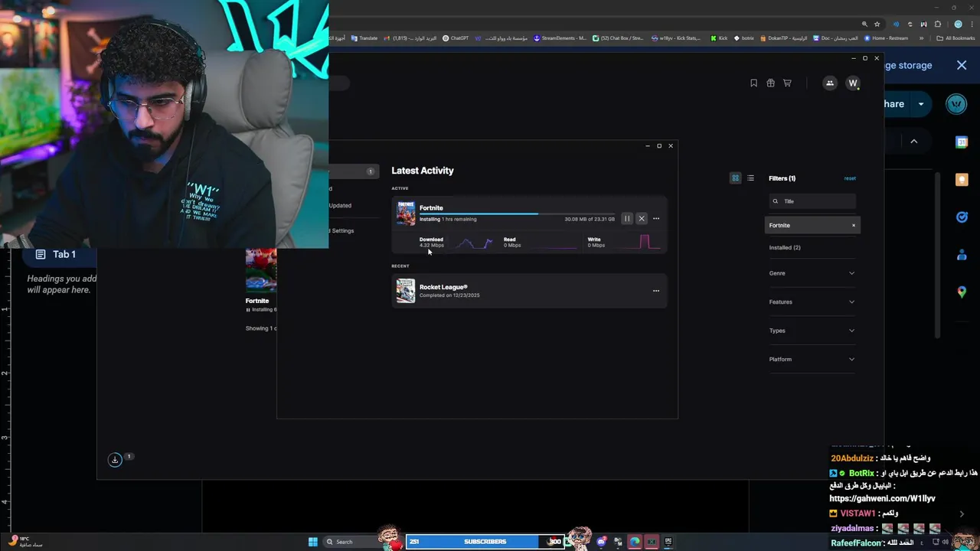Open the Google Keep side panel icon

[x=962, y=180]
